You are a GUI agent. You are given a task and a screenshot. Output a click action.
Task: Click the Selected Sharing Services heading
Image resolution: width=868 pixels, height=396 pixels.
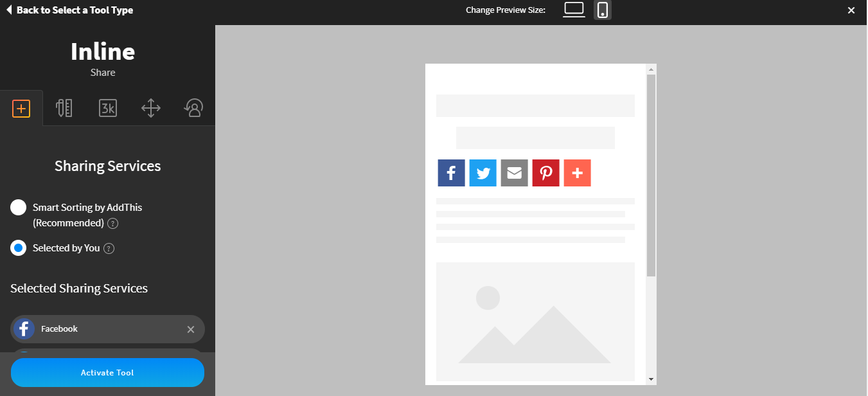point(79,288)
